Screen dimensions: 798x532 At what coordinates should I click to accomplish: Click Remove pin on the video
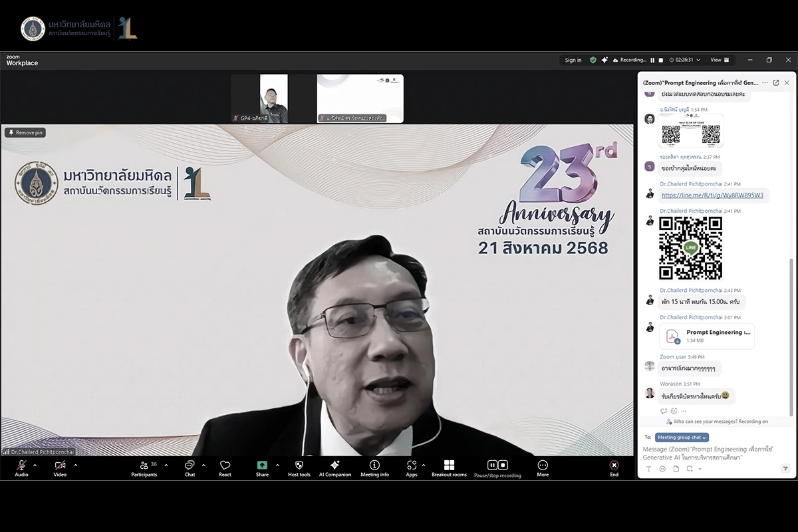point(25,132)
